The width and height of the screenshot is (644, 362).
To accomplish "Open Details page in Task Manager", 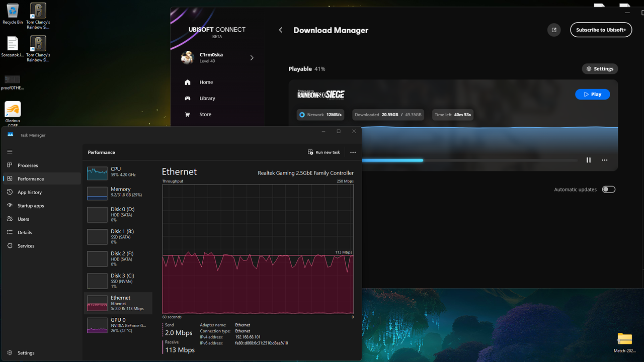I will click(42, 232).
